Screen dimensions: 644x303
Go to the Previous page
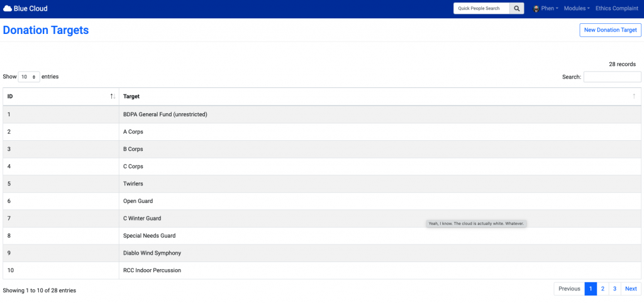point(569,289)
